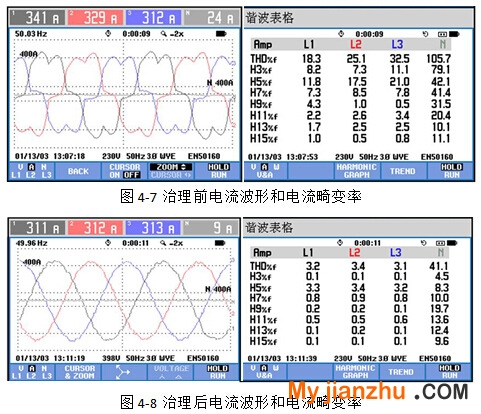Viewport: 481px width, 414px height.
Task: Toggle HOLD RUN on top-left waveform screen
Action: click(218, 171)
